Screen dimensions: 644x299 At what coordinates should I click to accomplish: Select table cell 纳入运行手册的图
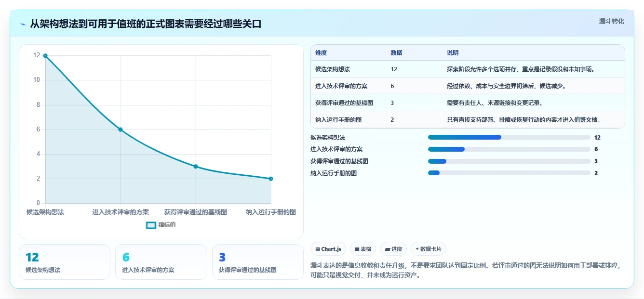click(338, 120)
